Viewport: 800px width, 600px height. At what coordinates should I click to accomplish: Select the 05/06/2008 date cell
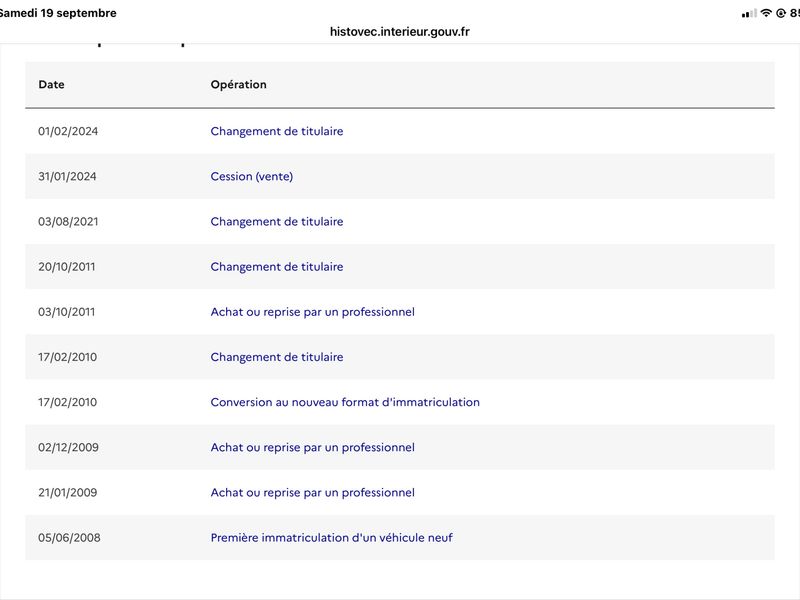point(69,538)
